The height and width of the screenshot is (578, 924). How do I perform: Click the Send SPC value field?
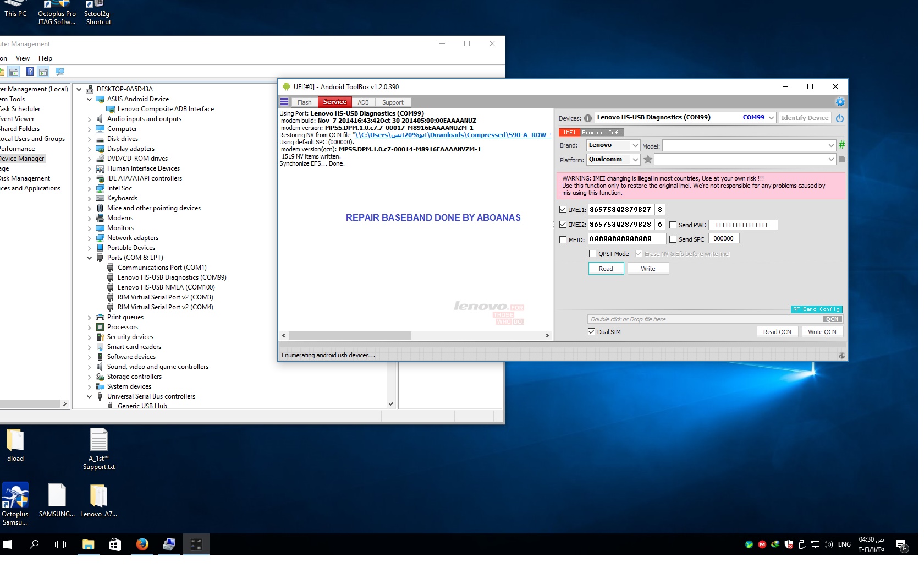pos(724,239)
